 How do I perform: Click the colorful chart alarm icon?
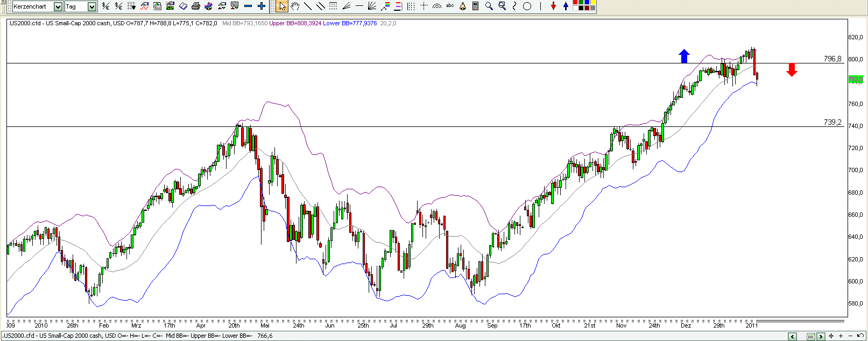coord(209,6)
